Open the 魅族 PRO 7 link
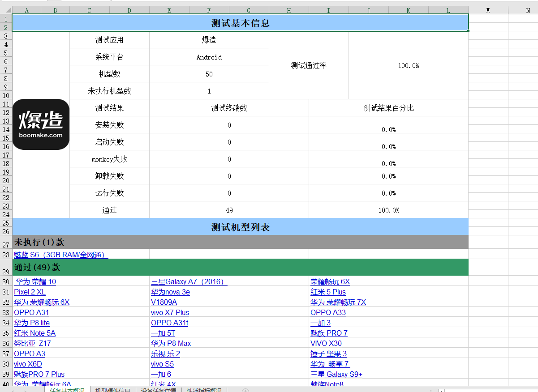This screenshot has height=392, width=538. click(329, 333)
